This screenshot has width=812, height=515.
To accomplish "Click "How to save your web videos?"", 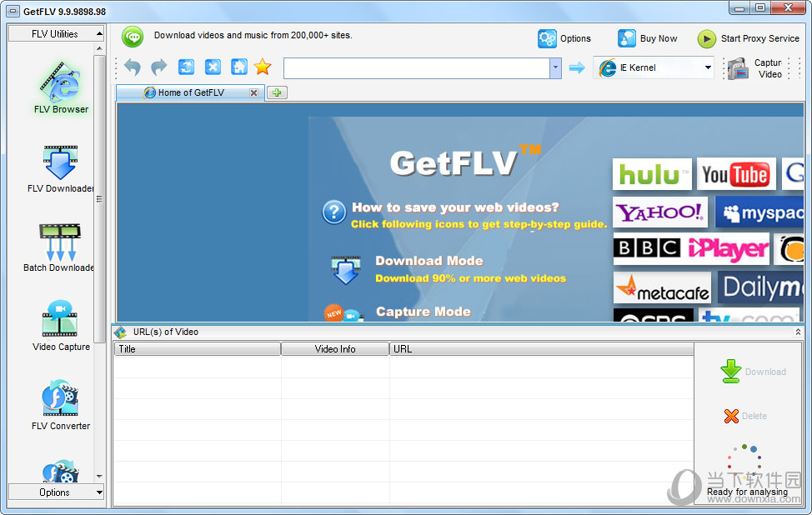I will 455,207.
